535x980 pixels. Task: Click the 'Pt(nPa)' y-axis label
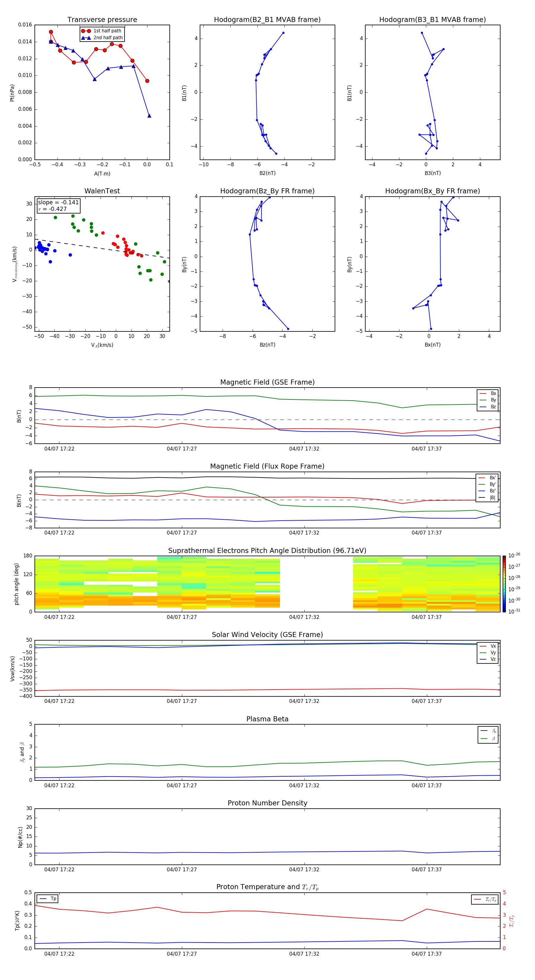point(12,92)
